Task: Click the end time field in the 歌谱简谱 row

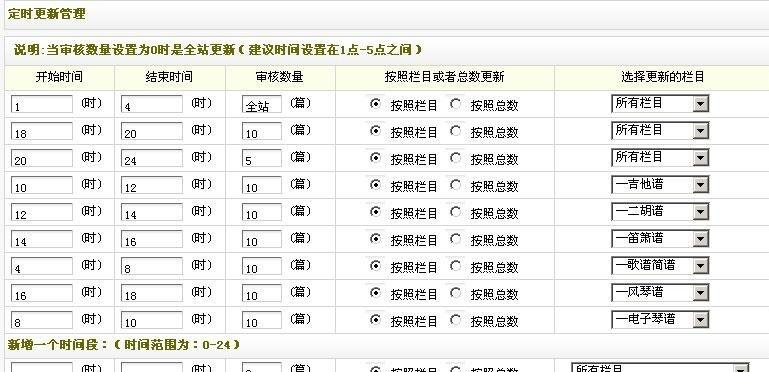Action: coord(152,266)
